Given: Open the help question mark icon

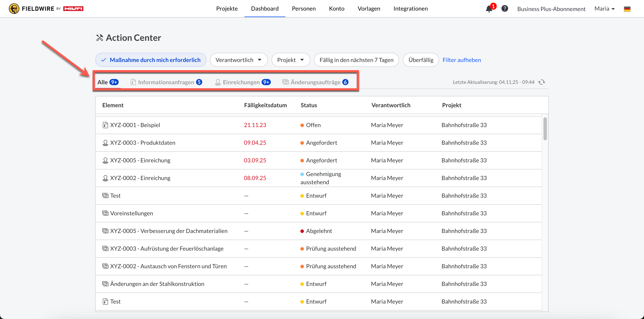Looking at the screenshot, I should point(504,9).
